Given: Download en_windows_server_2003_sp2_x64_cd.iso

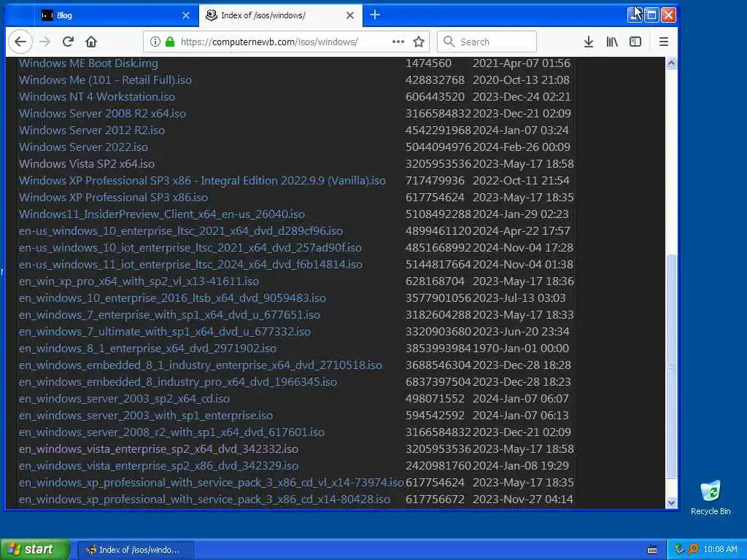Looking at the screenshot, I should (124, 399).
